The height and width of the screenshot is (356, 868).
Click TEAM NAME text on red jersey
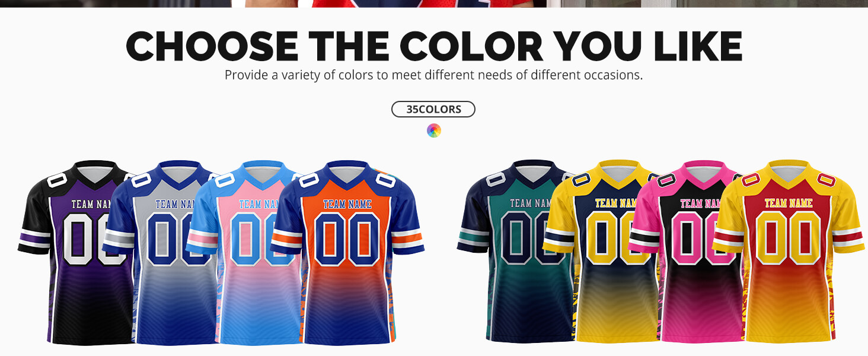pos(788,203)
